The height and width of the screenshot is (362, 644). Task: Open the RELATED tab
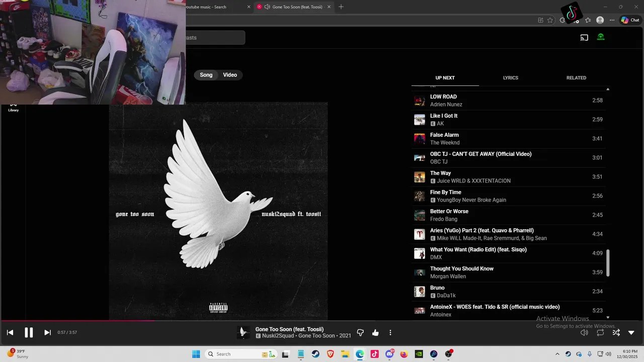click(577, 78)
